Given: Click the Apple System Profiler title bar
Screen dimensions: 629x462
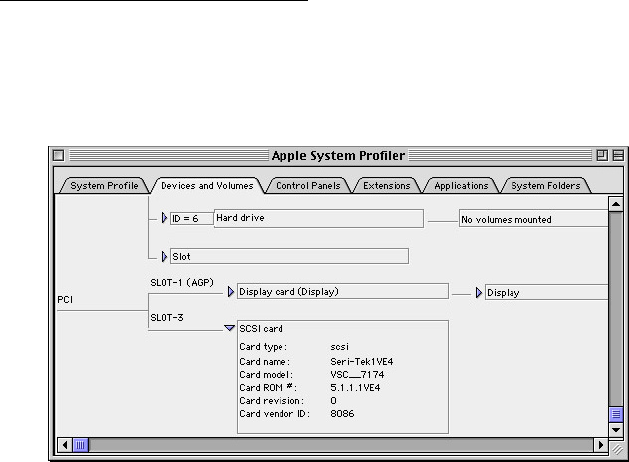Looking at the screenshot, I should pyautogui.click(x=339, y=155).
